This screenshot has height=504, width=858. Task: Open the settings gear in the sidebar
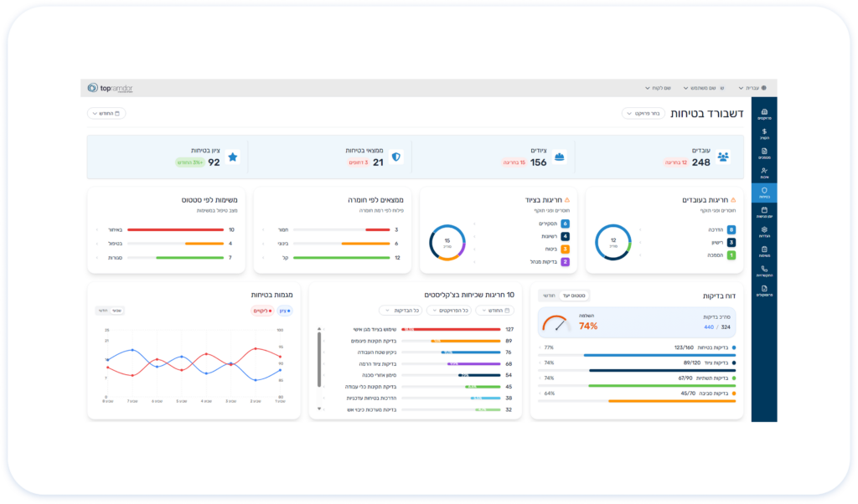pos(764,231)
